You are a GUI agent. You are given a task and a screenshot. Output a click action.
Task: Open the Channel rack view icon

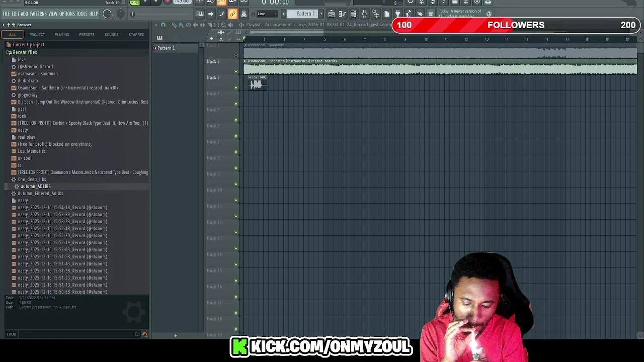coord(353,14)
